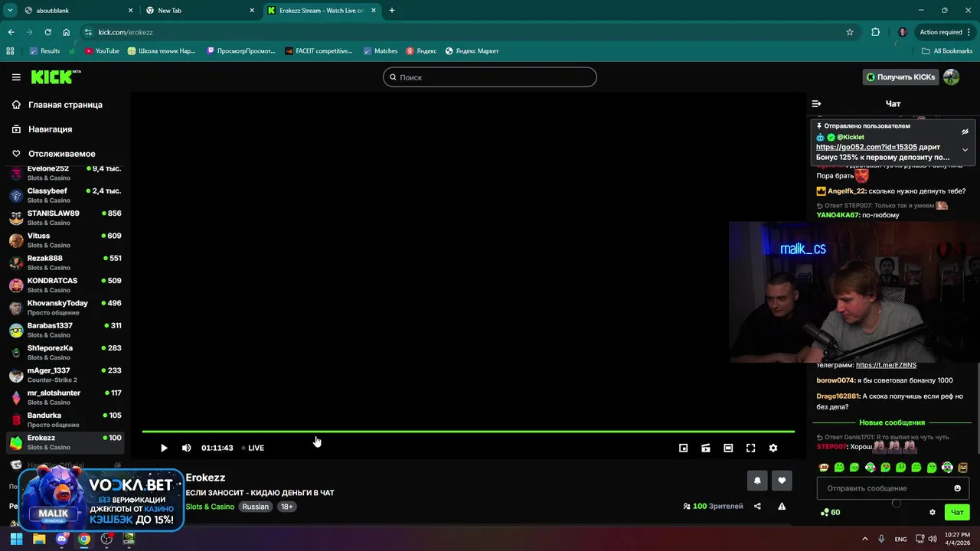Open the Windows Start button
The height and width of the screenshot is (551, 980).
pos(16,539)
